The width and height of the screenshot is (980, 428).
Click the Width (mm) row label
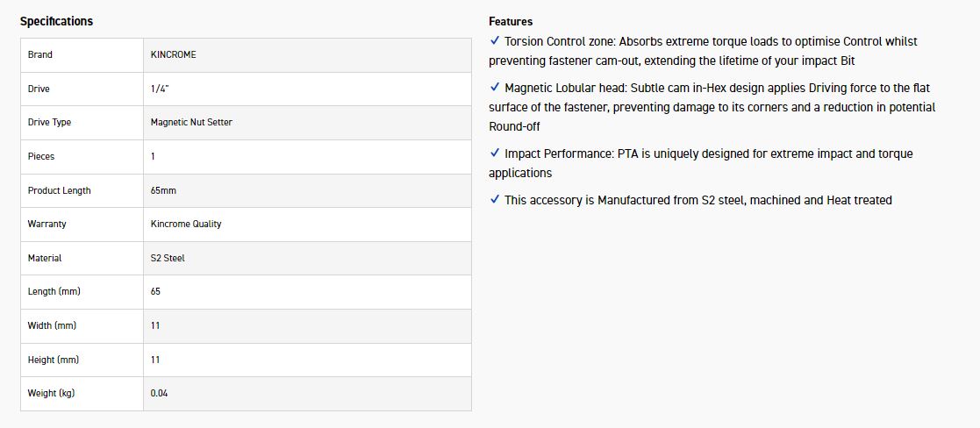tap(52, 325)
